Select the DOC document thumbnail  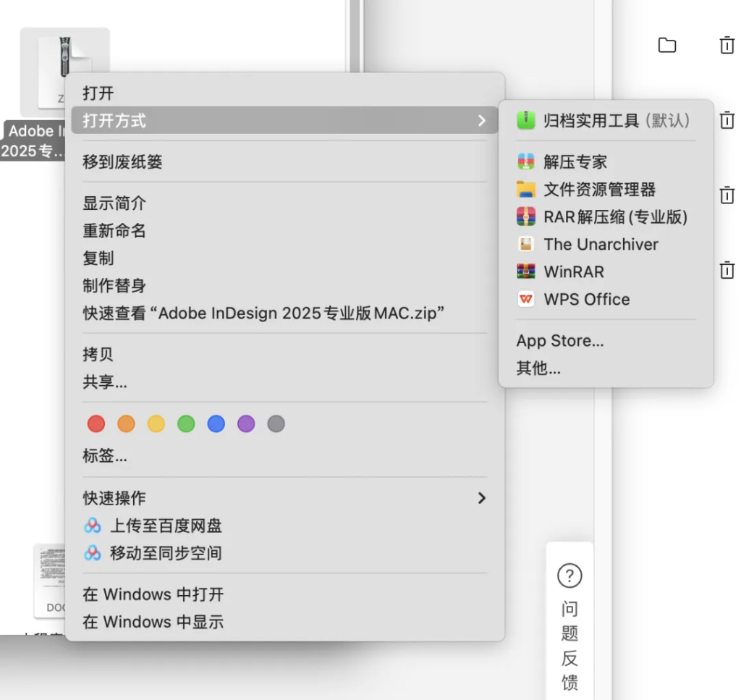(x=50, y=581)
